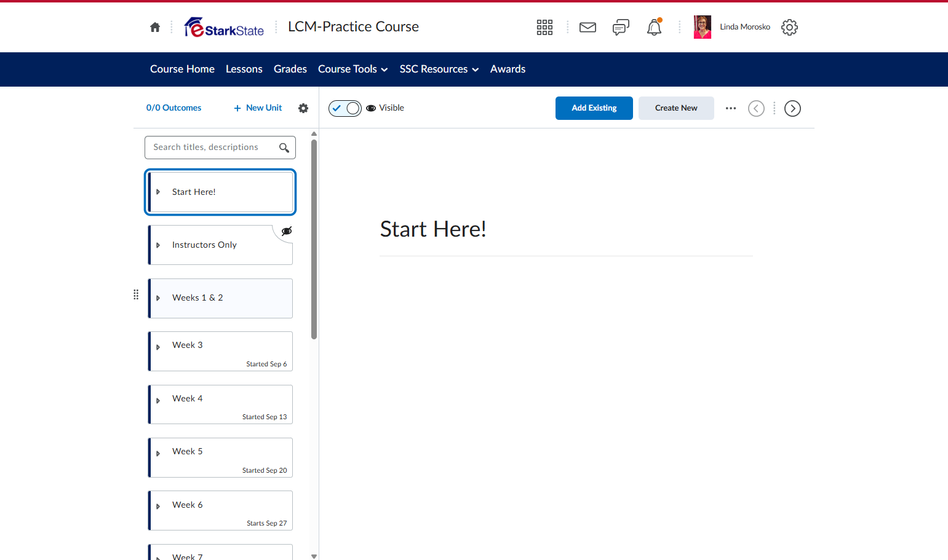
Task: Open Linda Morosko profile picture
Action: (702, 27)
